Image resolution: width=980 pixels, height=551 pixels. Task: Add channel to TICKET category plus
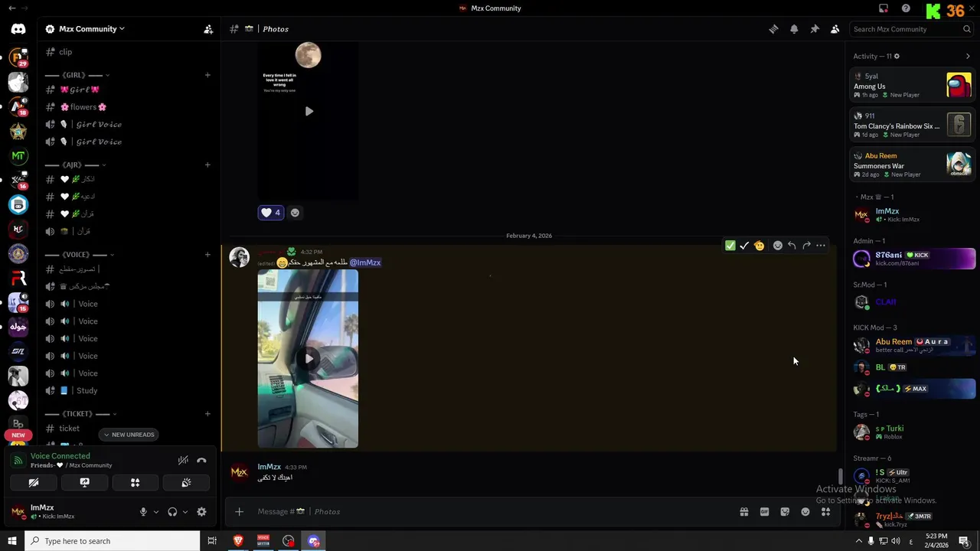(x=207, y=413)
